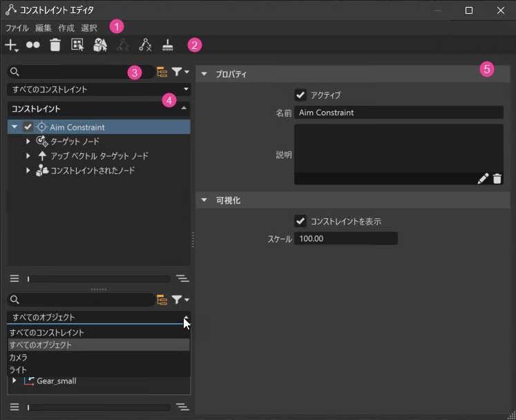The height and width of the screenshot is (420, 516).
Task: Open the すべてのコンストレイント filter dropdown
Action: 99,89
